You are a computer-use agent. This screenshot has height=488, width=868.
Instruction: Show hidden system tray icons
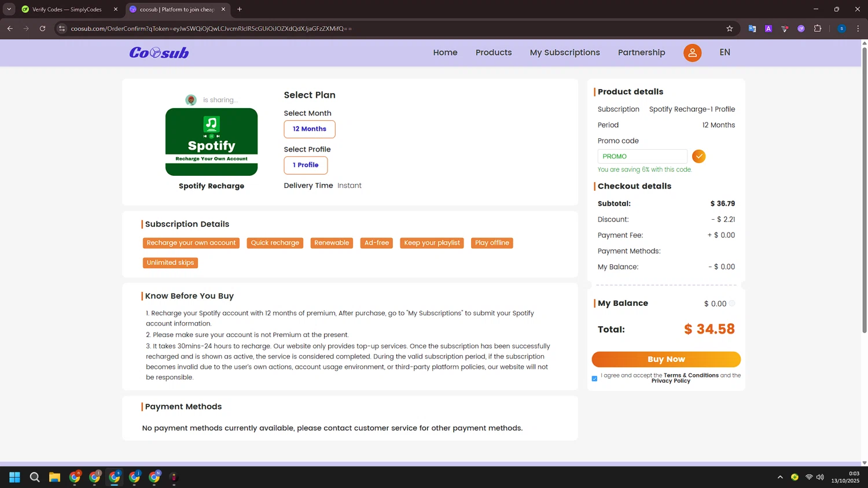780,477
